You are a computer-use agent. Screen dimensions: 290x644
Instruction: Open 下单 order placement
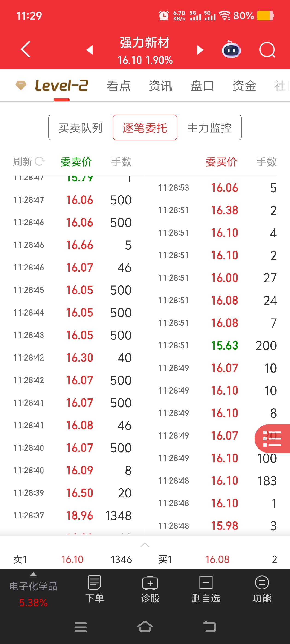coord(94,589)
